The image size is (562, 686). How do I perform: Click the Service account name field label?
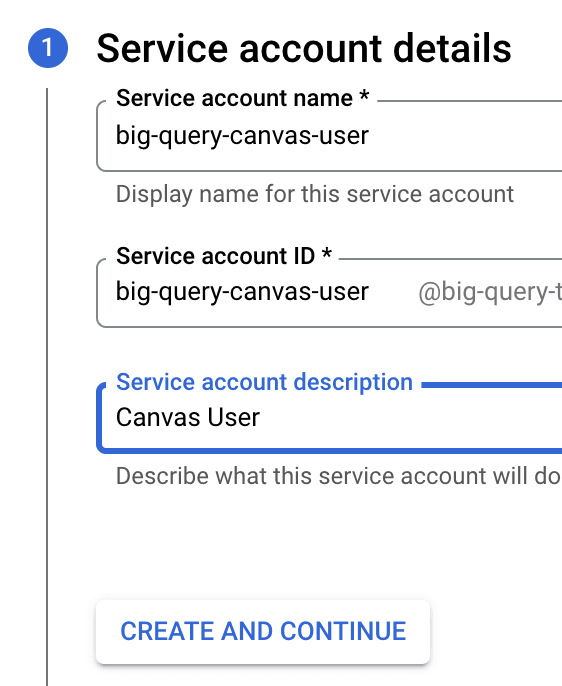(x=234, y=98)
